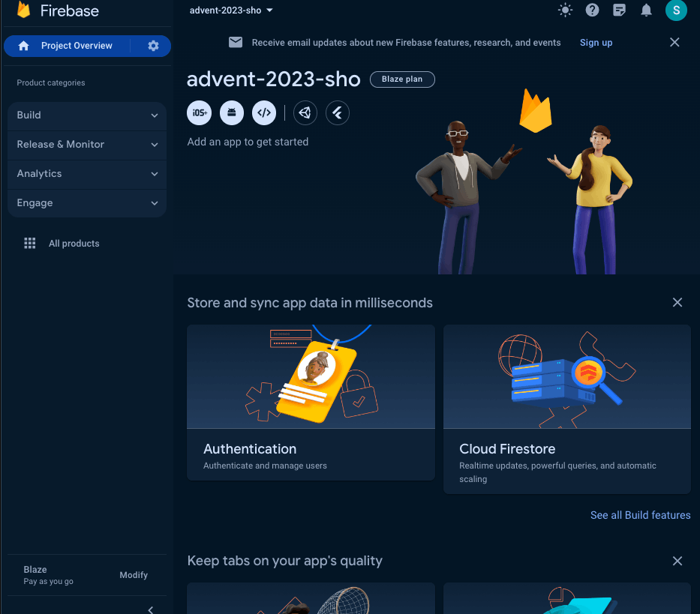Image resolution: width=700 pixels, height=614 pixels.
Task: Click the Blaze plan badge
Action: click(x=402, y=79)
